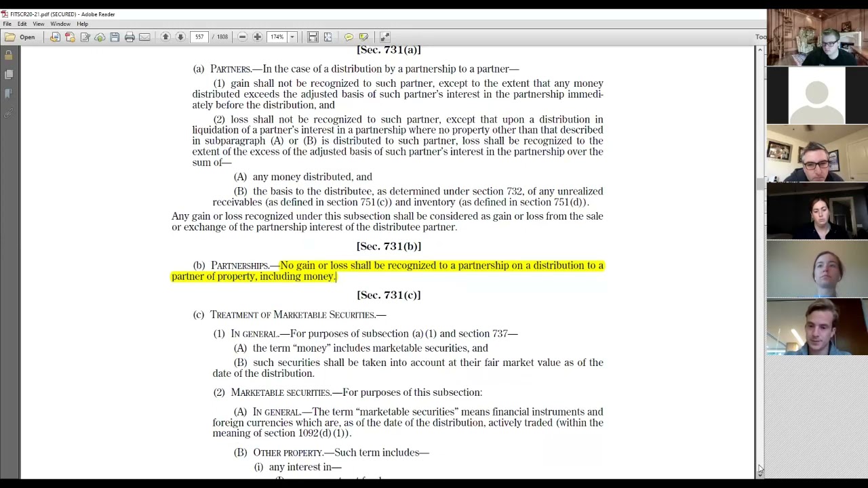Zoom in with the plus button
The height and width of the screenshot is (488, 868).
pos(257,37)
